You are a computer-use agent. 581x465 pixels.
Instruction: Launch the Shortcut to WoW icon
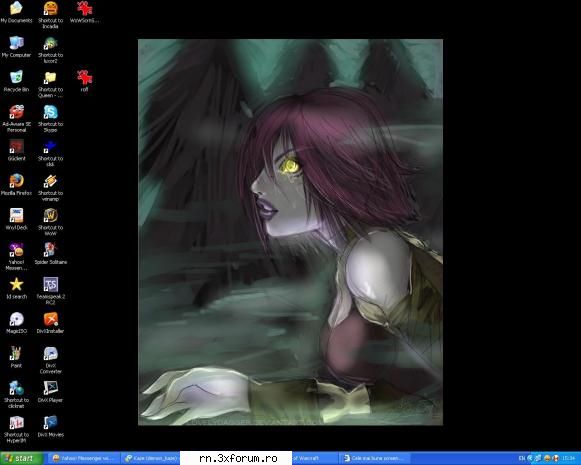(x=50, y=222)
